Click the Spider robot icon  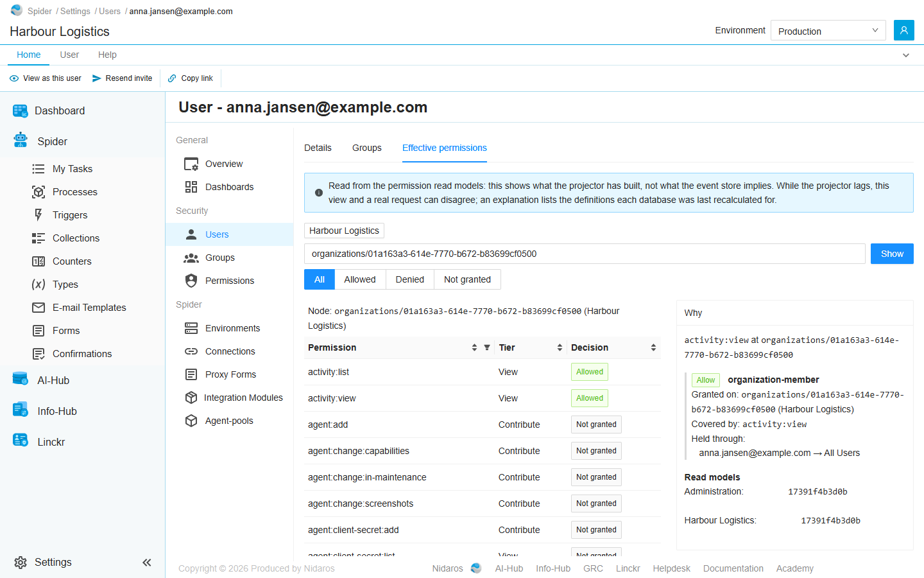pos(21,140)
